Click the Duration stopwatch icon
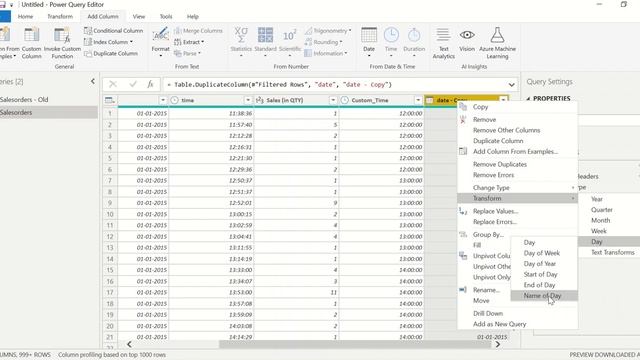640x360 pixels. 414,35
